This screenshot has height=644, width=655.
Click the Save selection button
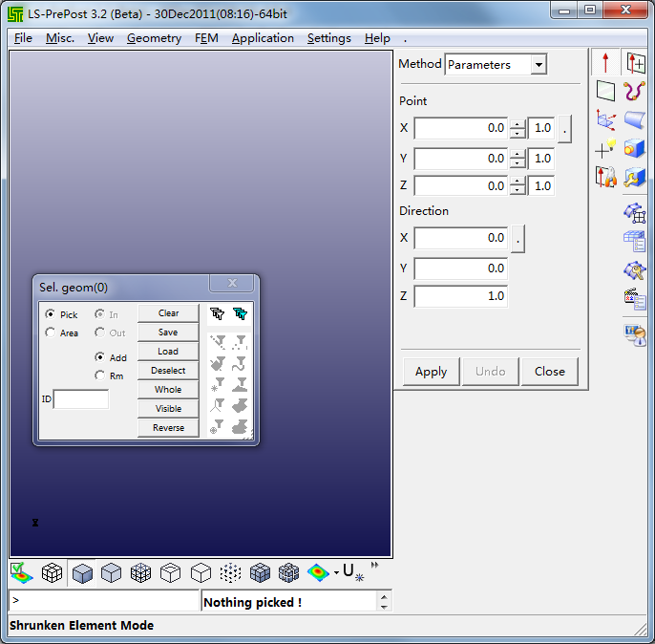[168, 333]
